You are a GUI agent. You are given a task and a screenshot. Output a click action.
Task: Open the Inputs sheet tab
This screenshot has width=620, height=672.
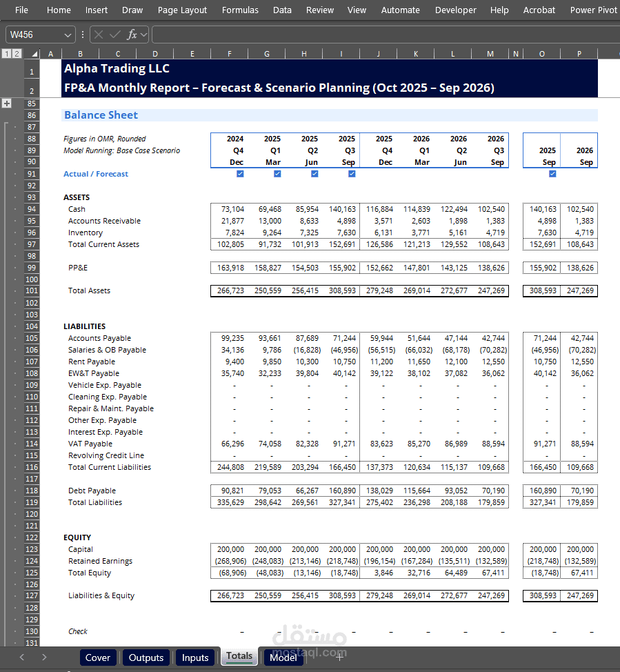[195, 658]
